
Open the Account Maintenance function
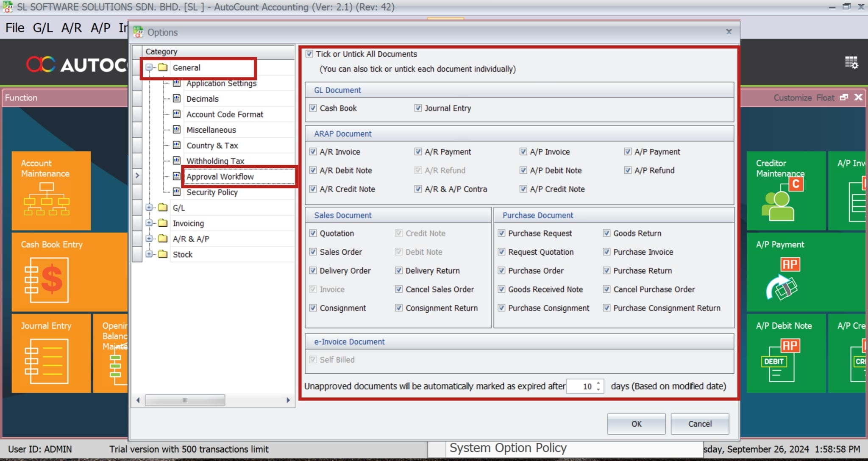(51, 191)
